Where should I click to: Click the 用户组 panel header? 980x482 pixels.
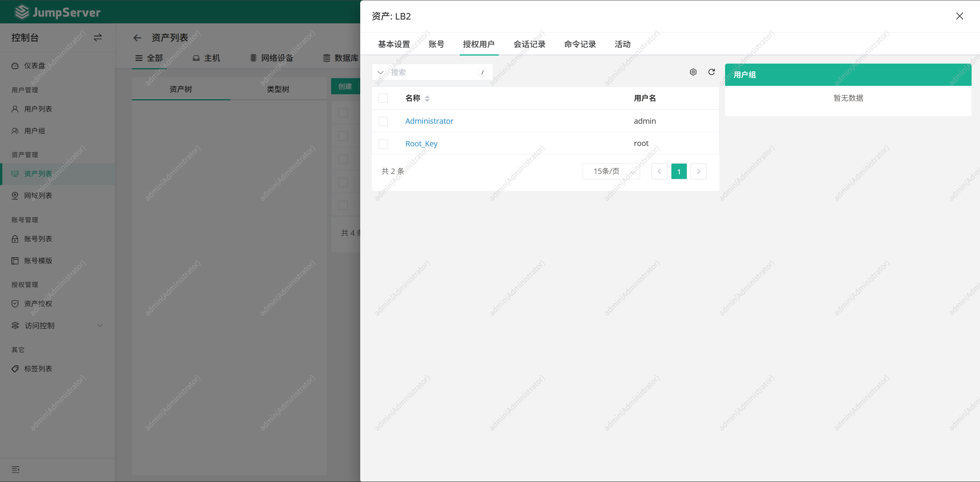point(848,75)
